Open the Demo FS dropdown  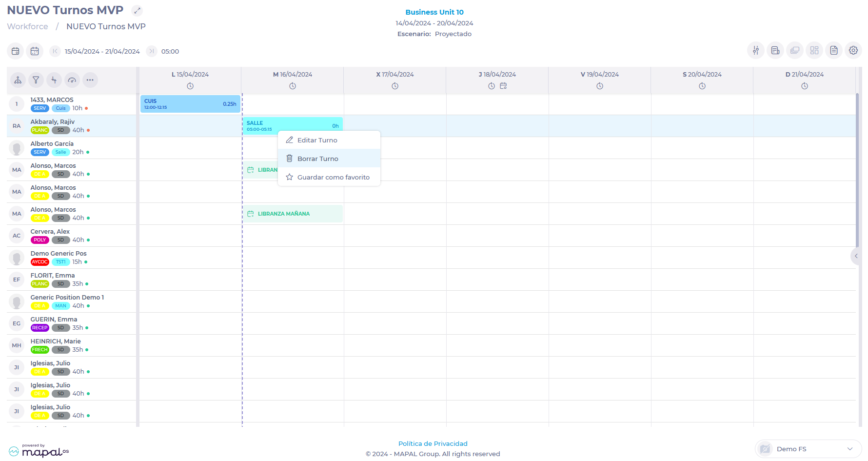coord(808,449)
